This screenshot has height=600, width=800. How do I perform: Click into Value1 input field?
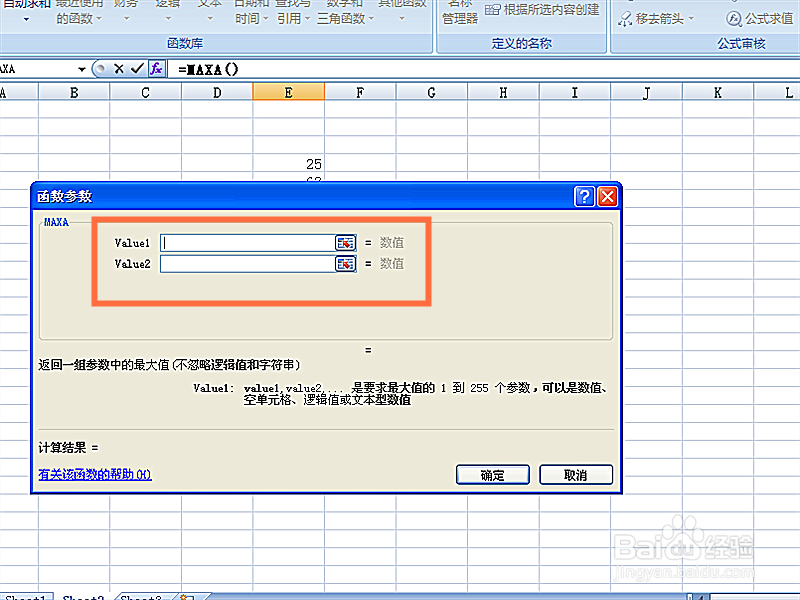coord(248,243)
